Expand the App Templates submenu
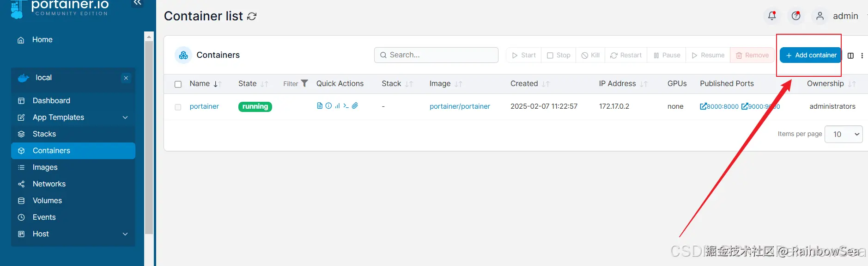This screenshot has width=868, height=266. tap(125, 118)
